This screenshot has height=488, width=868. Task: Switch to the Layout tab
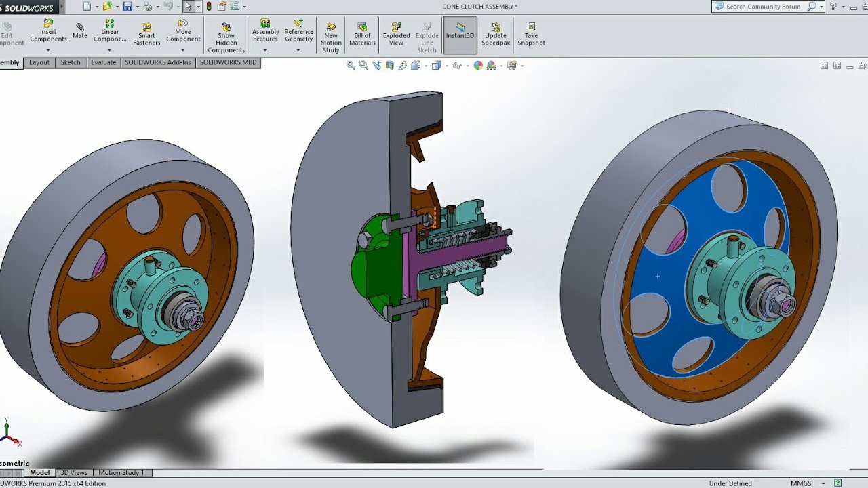point(39,62)
